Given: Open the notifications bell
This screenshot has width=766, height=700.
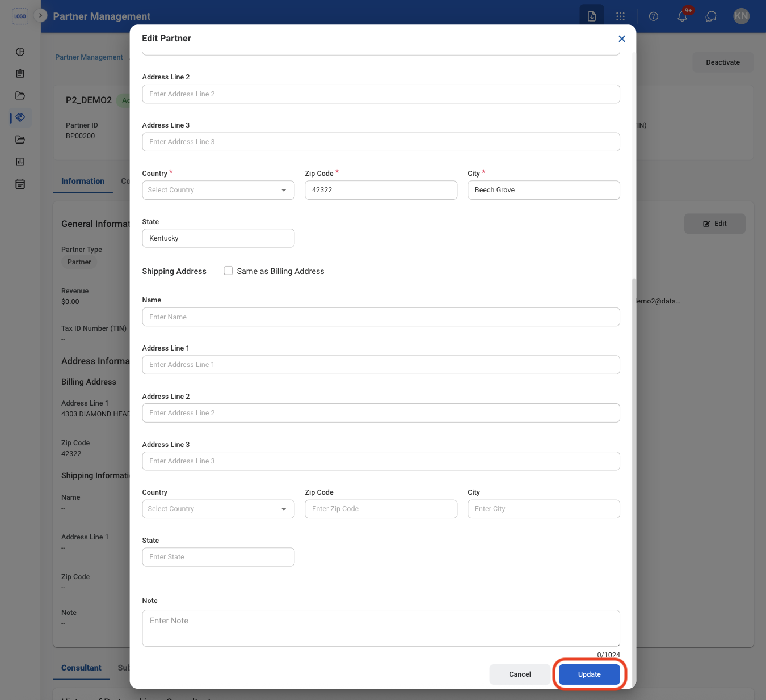Looking at the screenshot, I should pos(683,16).
